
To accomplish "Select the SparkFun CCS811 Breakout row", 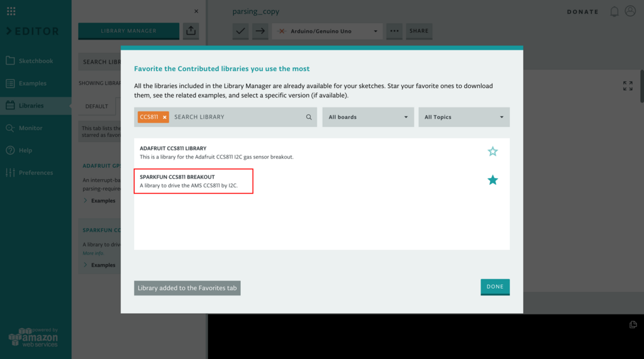I will click(321, 181).
